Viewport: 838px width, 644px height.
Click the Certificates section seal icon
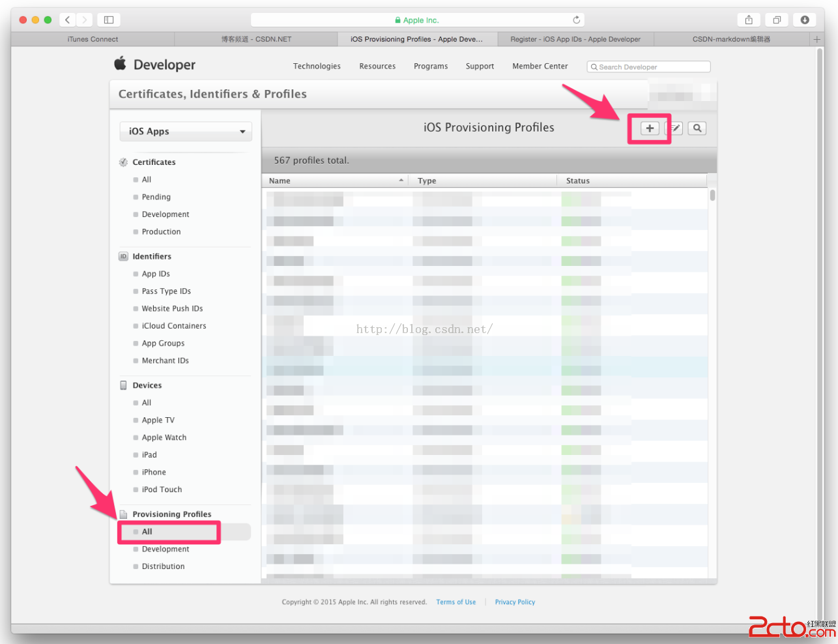pos(123,162)
